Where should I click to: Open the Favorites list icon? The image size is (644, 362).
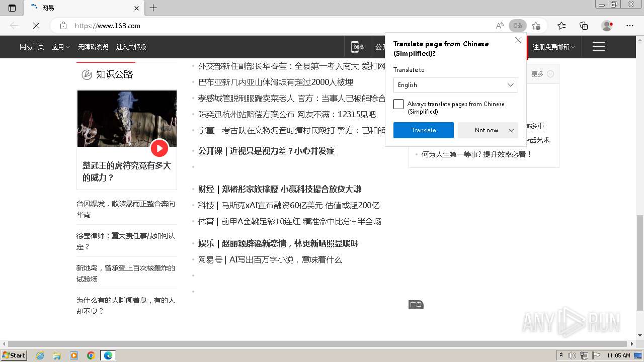coord(561,26)
